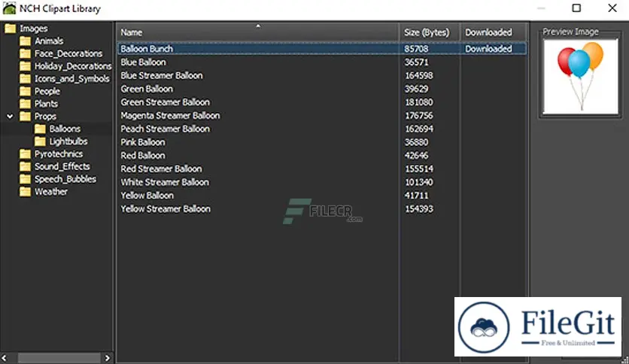629x364 pixels.
Task: Maximize the NCH Clipart Library window
Action: point(576,8)
